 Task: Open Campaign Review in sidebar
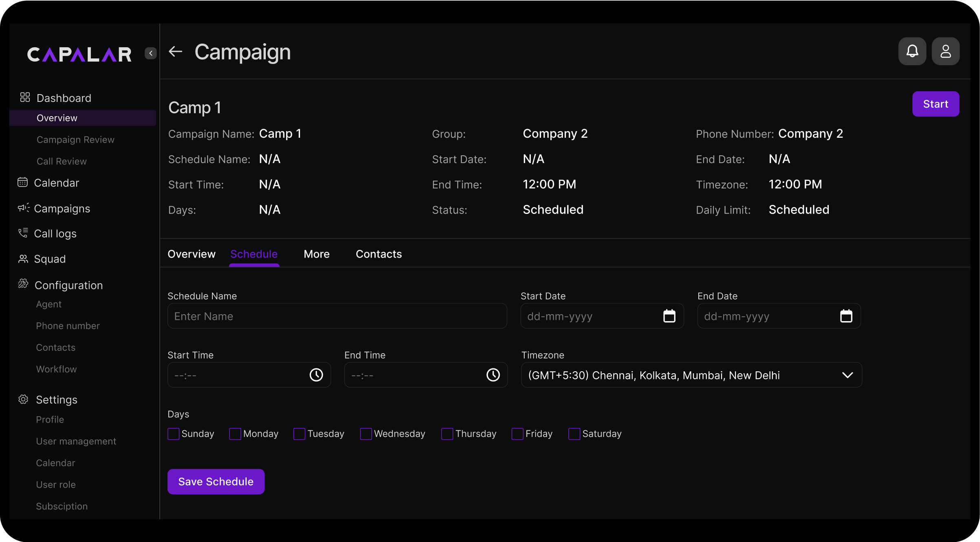pos(75,140)
